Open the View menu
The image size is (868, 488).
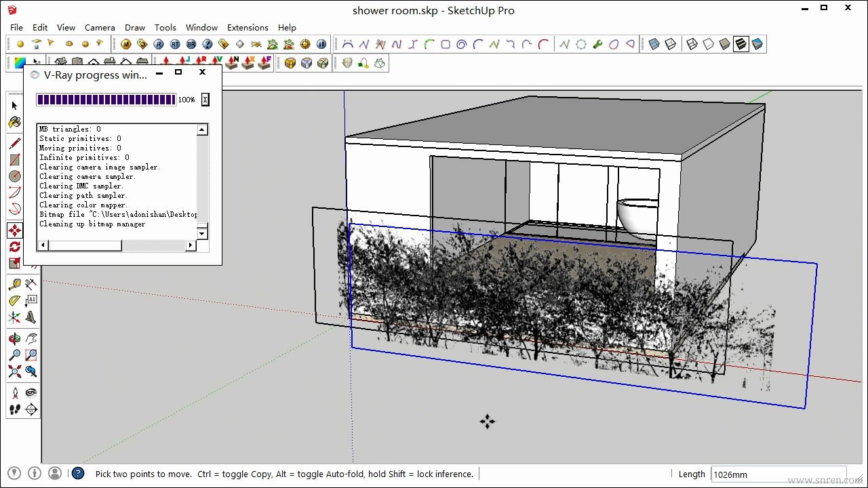tap(66, 27)
